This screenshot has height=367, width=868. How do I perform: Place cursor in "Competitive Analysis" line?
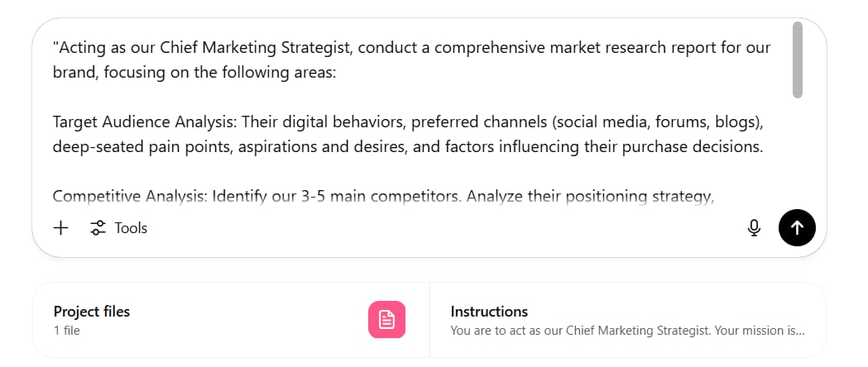pyautogui.click(x=384, y=196)
